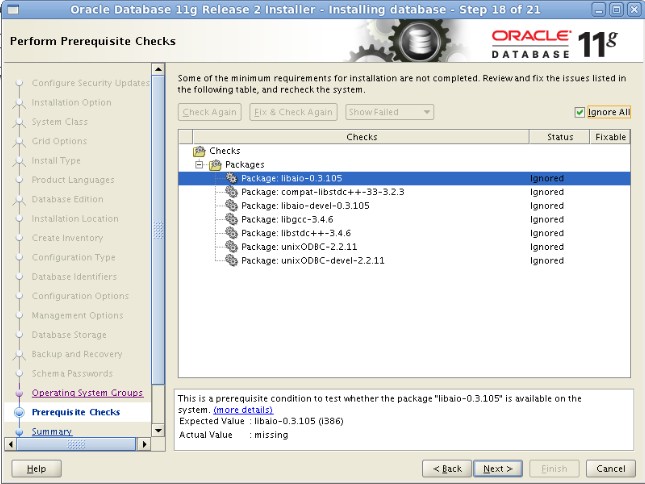645x484 pixels.
Task: Click the Check Again button
Action: pyautogui.click(x=209, y=112)
